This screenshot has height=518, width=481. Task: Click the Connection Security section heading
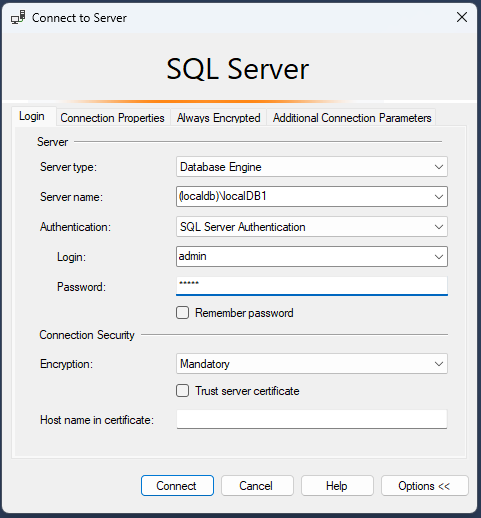(87, 335)
